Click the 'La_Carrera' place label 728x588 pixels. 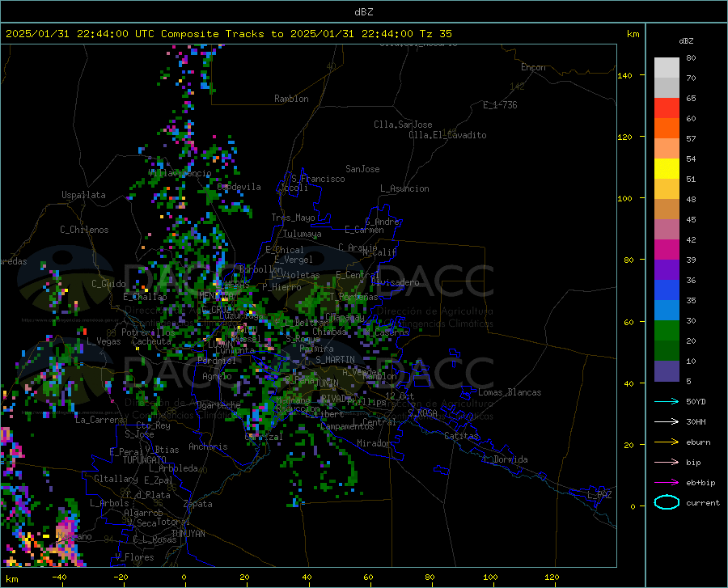[x=99, y=420]
